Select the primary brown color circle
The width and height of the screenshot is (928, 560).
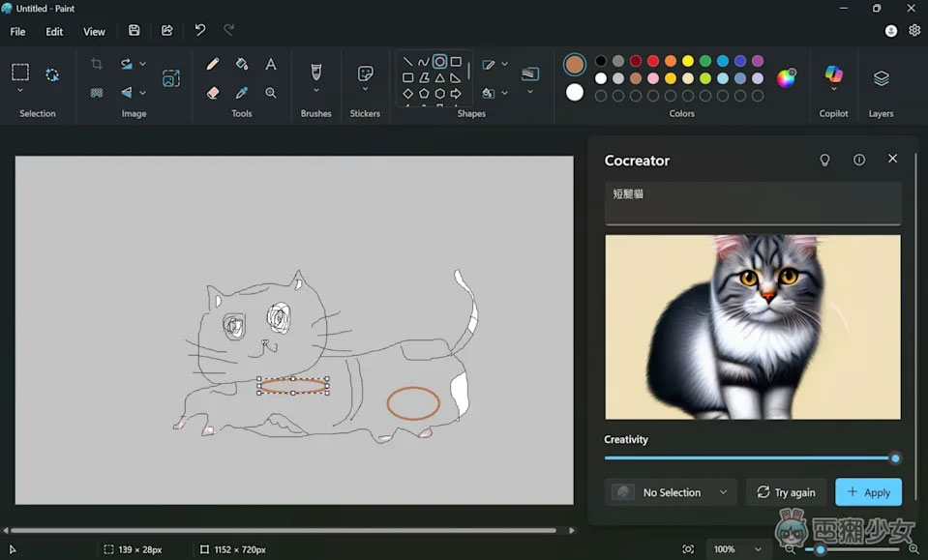point(575,65)
